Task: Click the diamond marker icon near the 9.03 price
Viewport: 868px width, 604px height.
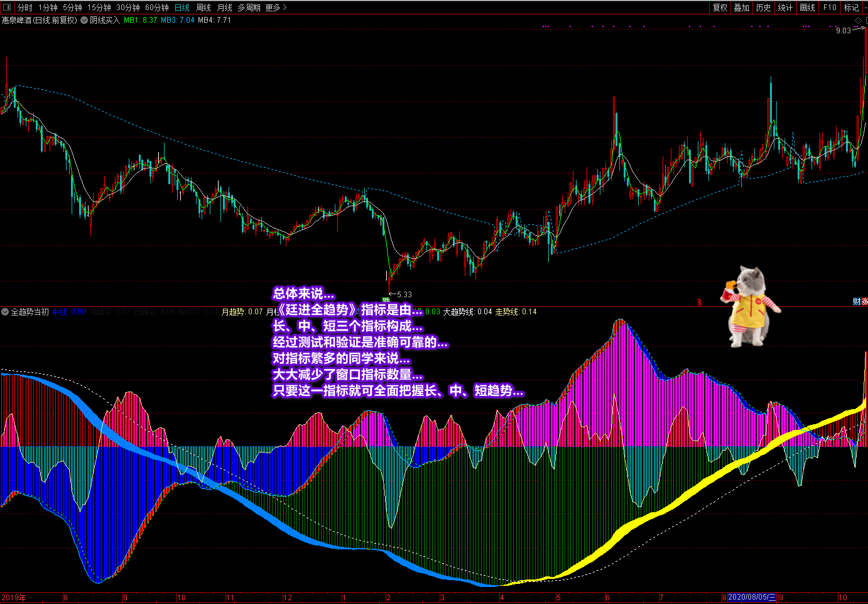Action: (x=858, y=21)
